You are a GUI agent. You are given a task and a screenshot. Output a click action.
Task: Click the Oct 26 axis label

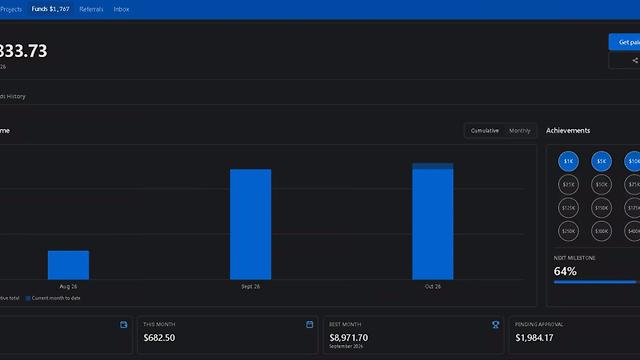coord(433,287)
